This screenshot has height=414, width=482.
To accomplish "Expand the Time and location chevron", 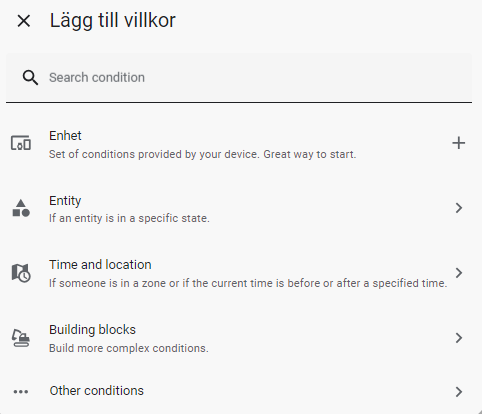I will coord(459,273).
